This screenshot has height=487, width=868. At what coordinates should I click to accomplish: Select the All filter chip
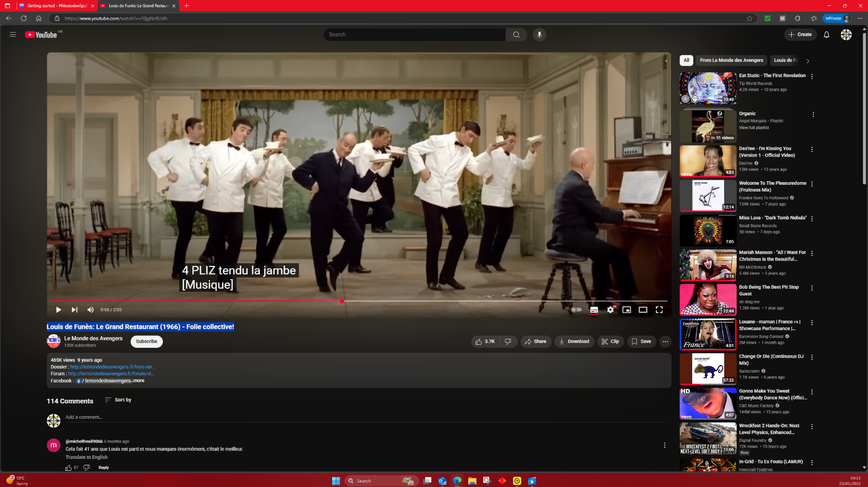point(686,60)
